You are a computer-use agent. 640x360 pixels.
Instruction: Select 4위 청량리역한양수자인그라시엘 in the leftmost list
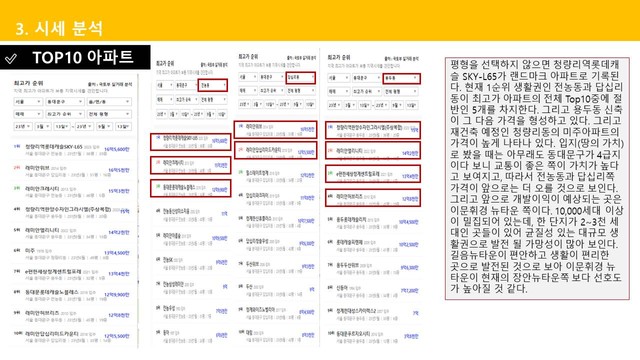72,212
